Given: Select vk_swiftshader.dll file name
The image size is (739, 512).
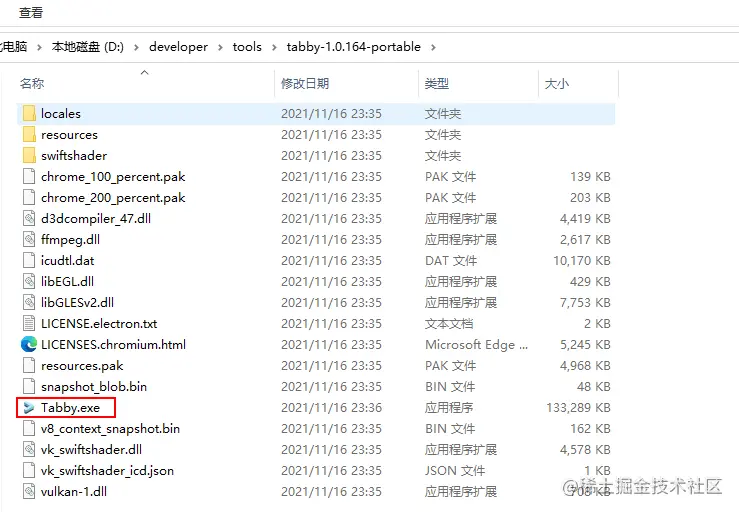Looking at the screenshot, I should click(x=91, y=450).
